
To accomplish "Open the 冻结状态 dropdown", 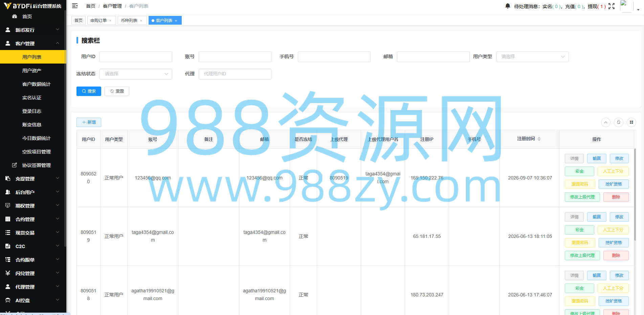I will (x=136, y=74).
